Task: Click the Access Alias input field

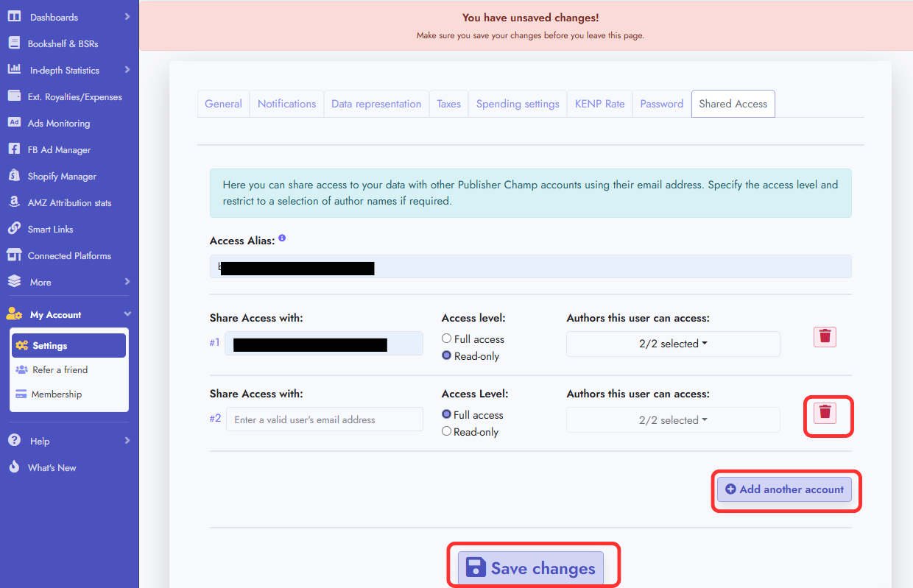Action: [530, 266]
